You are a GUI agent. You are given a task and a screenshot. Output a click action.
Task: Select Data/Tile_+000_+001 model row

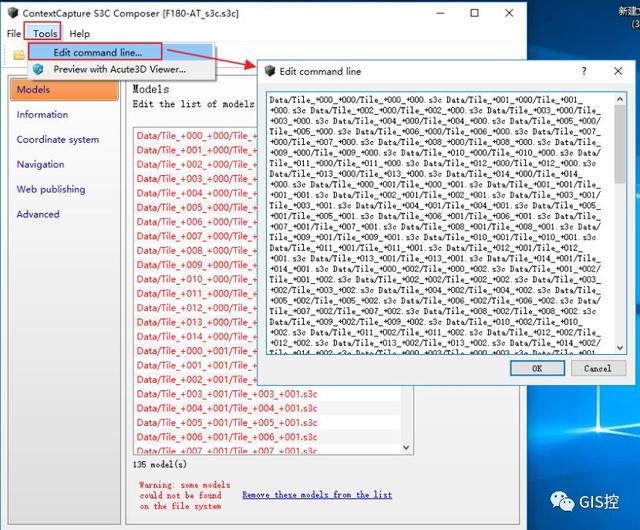196,351
